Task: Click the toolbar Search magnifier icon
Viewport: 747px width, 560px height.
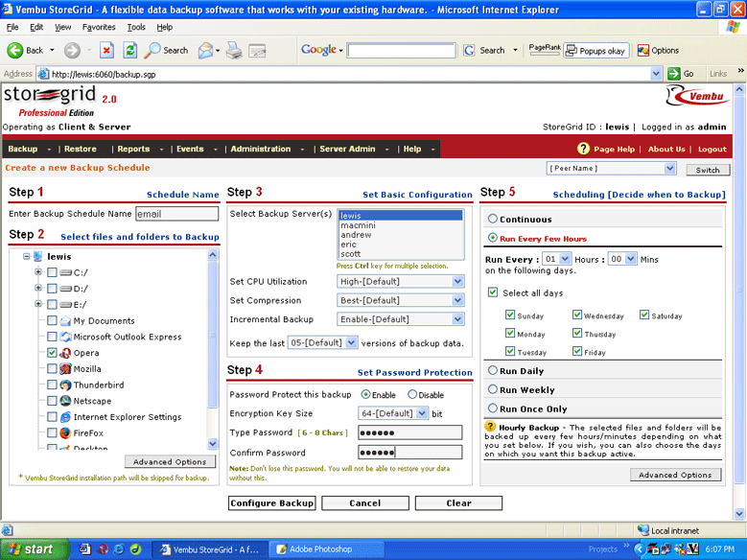Action: pyautogui.click(x=152, y=50)
